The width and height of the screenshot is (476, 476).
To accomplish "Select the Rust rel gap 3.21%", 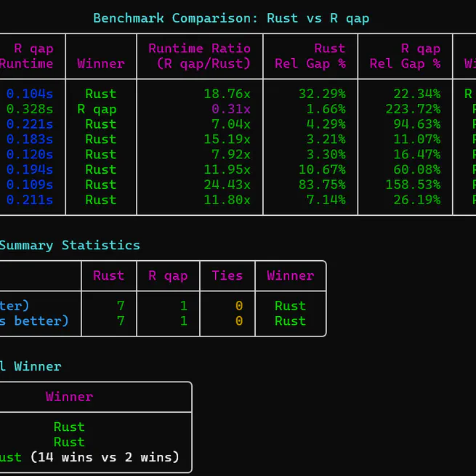I will [x=326, y=140].
